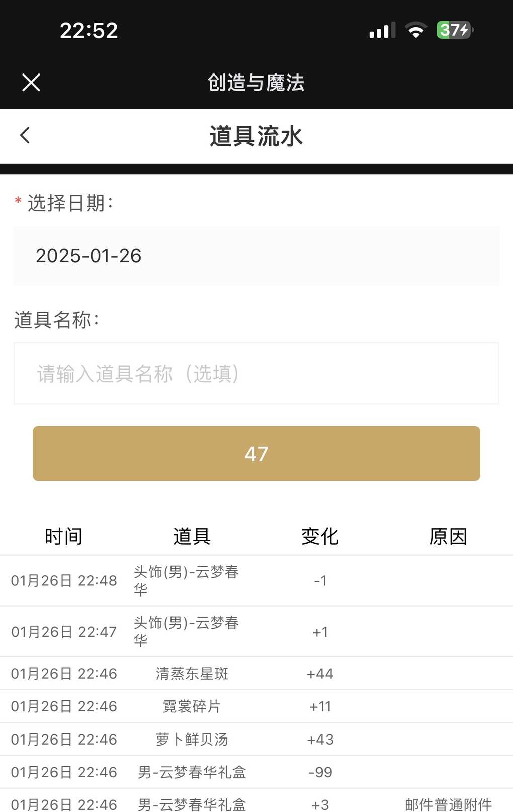Select the 霓裳碎片 +11 row
Image resolution: width=513 pixels, height=812 pixels.
click(256, 706)
